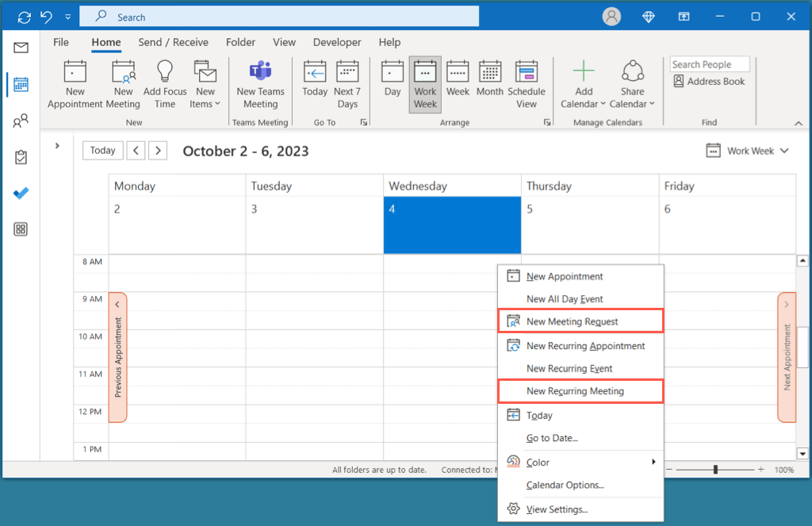
Task: Open Work Week view selector dropdown
Action: [x=748, y=151]
